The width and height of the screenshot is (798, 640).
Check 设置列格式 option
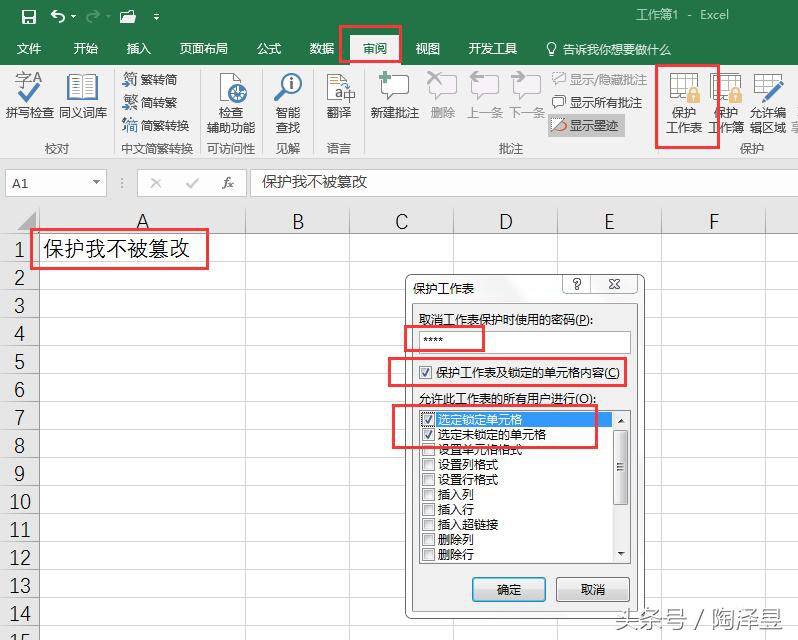[x=428, y=464]
